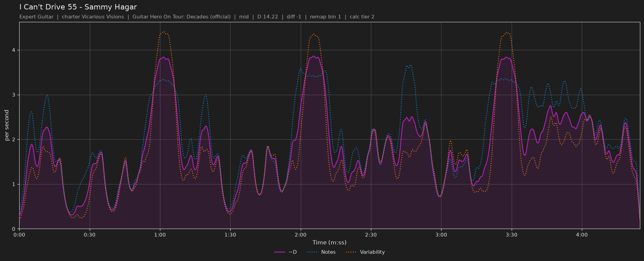Click the y-axis tick label '3'

tap(14, 95)
